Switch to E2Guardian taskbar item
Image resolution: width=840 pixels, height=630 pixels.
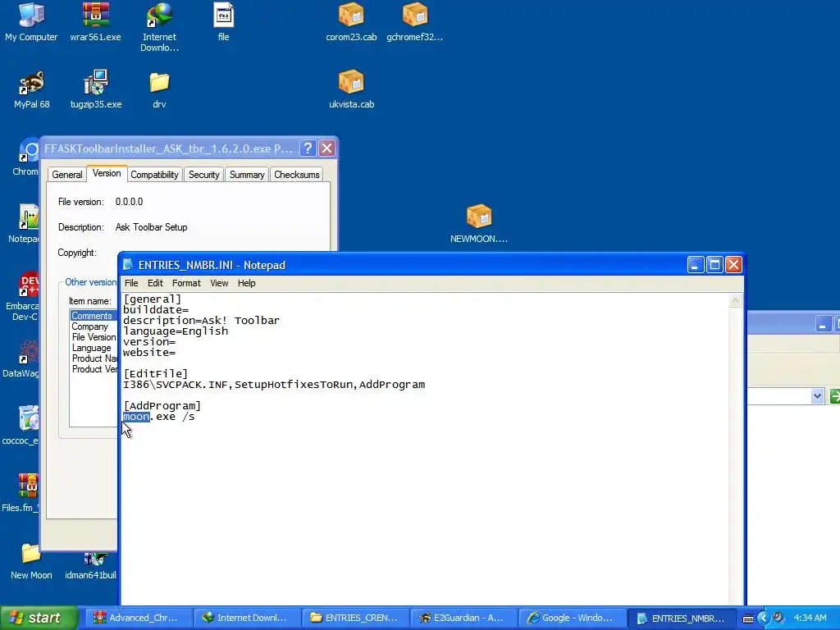pyautogui.click(x=463, y=618)
